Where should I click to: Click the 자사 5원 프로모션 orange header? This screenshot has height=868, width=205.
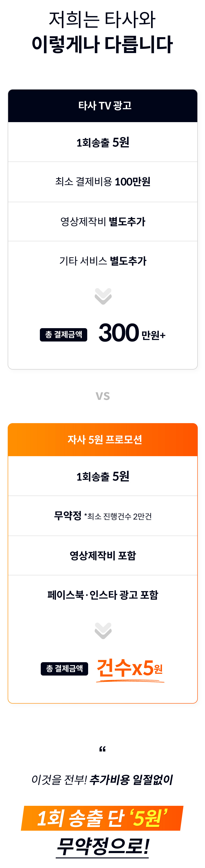click(103, 440)
